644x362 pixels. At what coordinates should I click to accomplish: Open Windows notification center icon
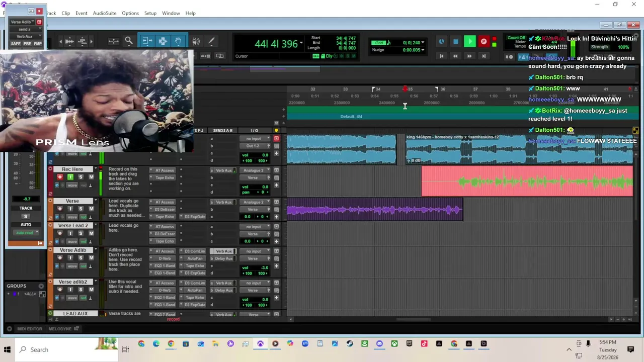(630, 349)
